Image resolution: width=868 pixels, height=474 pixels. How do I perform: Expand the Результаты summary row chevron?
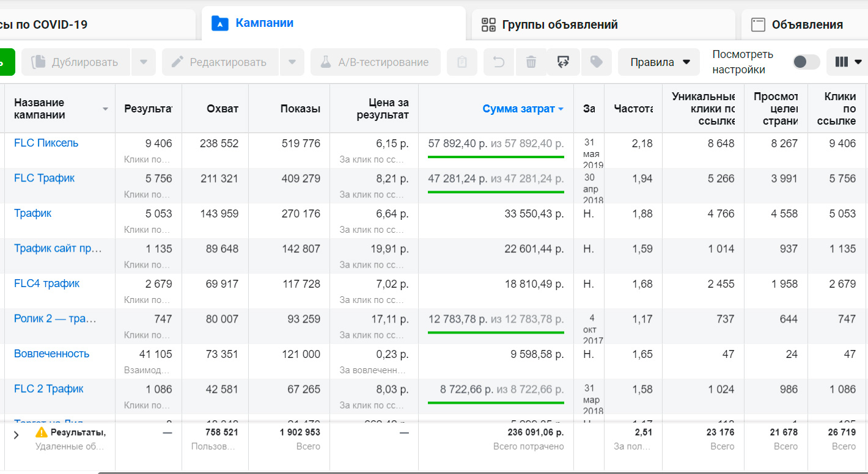click(16, 436)
